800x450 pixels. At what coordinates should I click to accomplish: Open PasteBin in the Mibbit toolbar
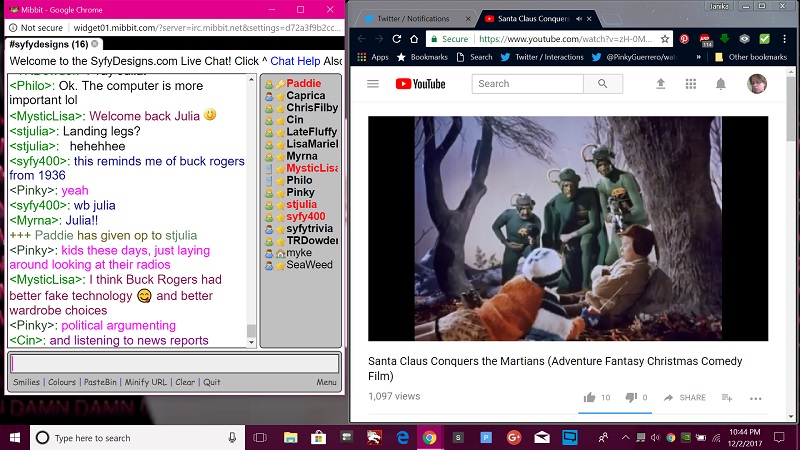(x=100, y=382)
